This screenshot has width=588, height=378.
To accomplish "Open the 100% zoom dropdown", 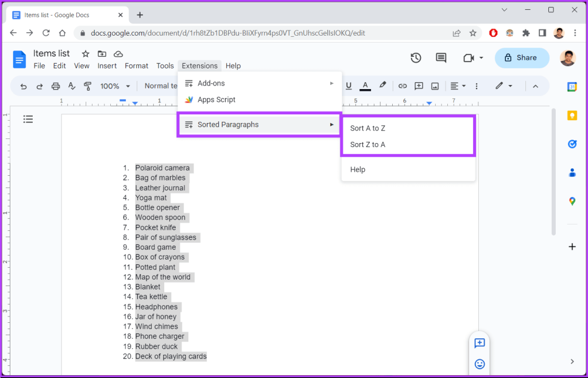I will (x=115, y=86).
